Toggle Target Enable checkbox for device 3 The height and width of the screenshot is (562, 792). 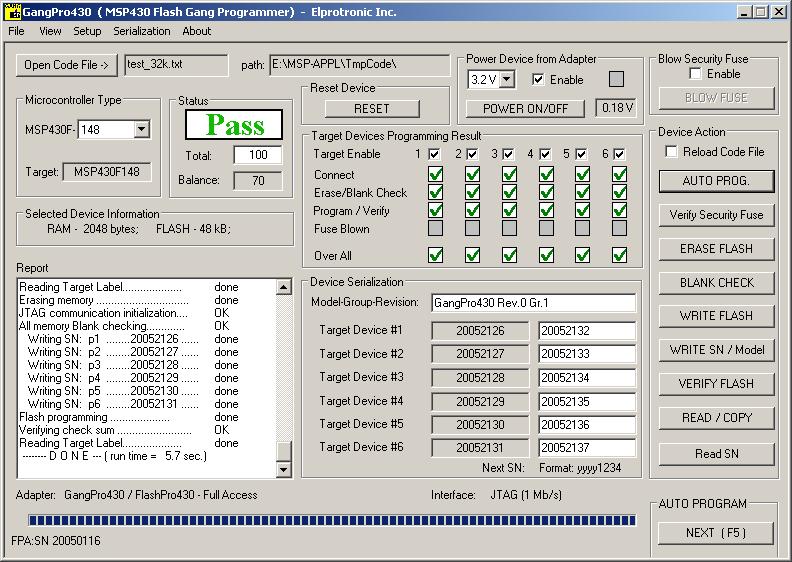pos(509,154)
